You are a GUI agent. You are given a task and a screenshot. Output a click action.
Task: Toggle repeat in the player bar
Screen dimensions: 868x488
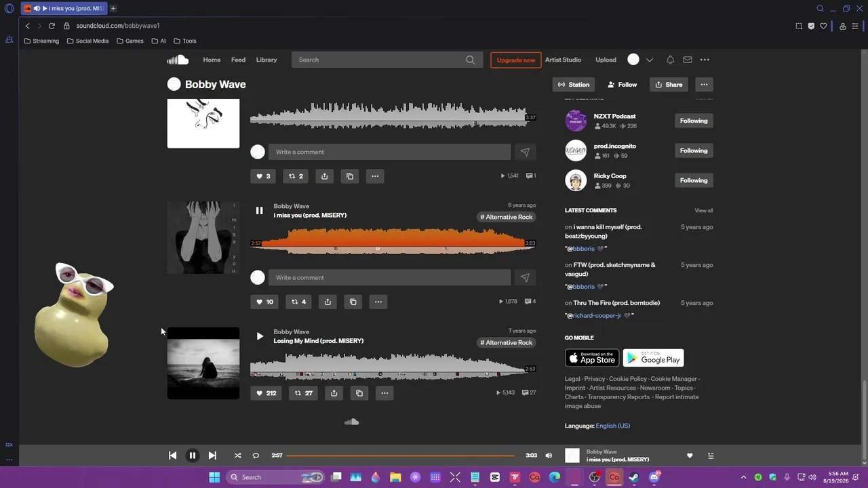256,455
